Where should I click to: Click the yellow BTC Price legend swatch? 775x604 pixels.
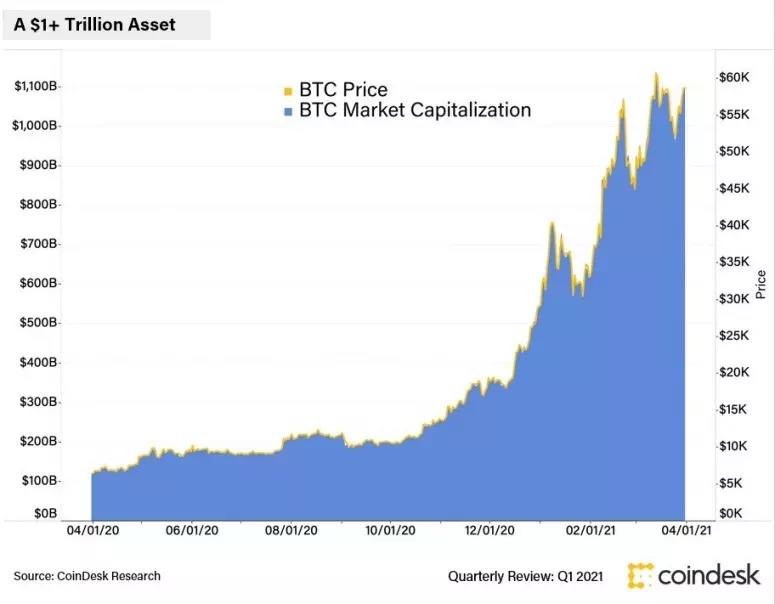tap(288, 91)
